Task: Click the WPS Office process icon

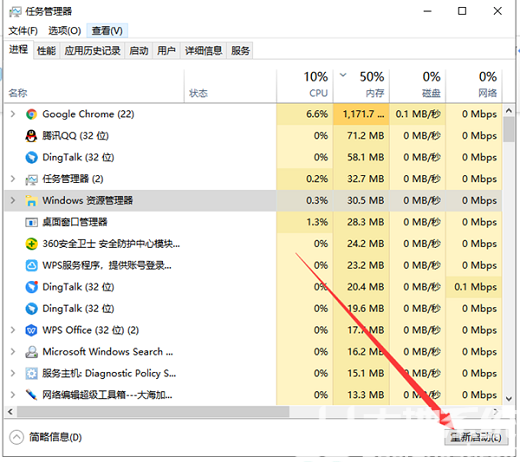Action: [x=31, y=330]
